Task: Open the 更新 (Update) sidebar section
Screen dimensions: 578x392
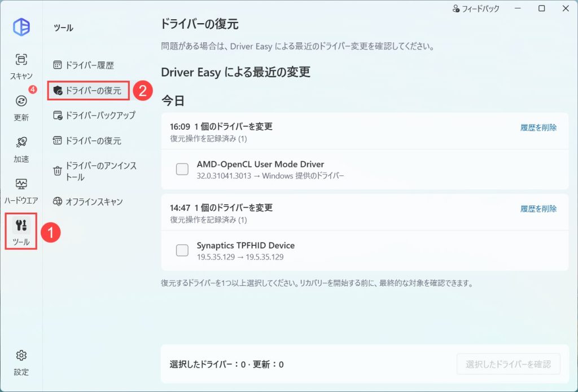Action: 21,108
